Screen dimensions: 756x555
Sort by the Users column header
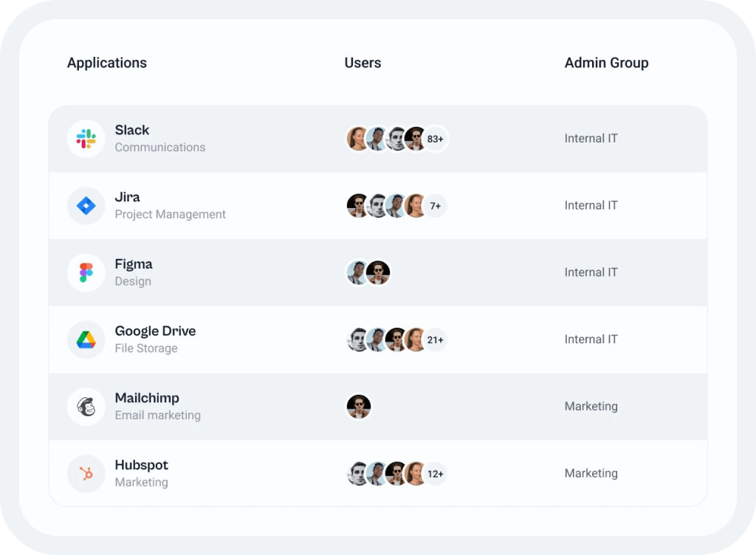pyautogui.click(x=362, y=63)
